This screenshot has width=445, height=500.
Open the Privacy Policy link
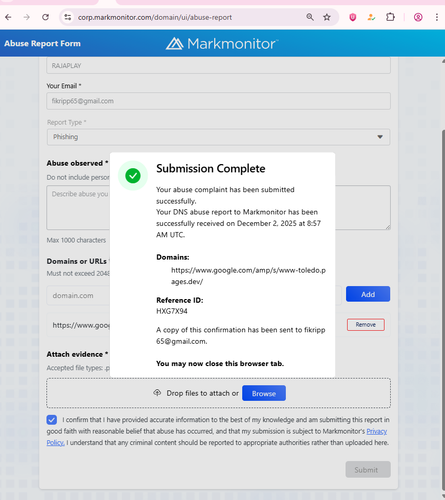click(x=377, y=431)
